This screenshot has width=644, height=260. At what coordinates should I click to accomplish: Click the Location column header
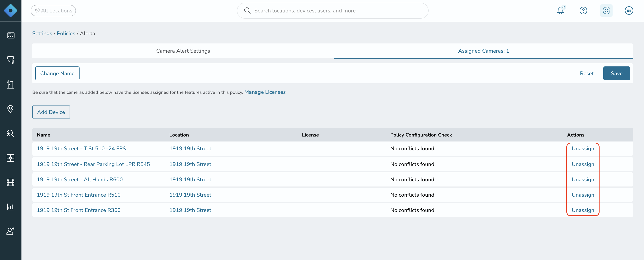click(x=179, y=135)
